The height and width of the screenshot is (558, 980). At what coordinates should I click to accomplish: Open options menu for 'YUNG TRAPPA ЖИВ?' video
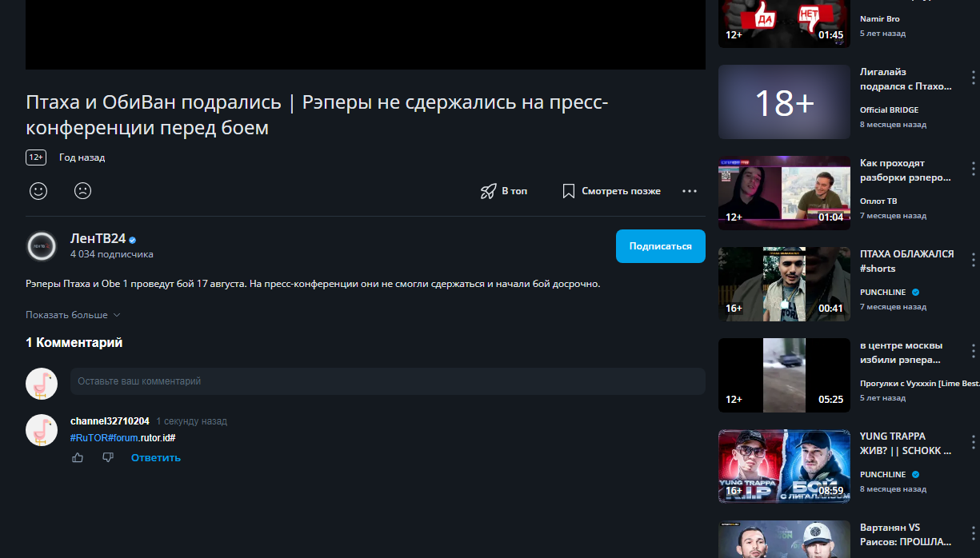point(974,442)
